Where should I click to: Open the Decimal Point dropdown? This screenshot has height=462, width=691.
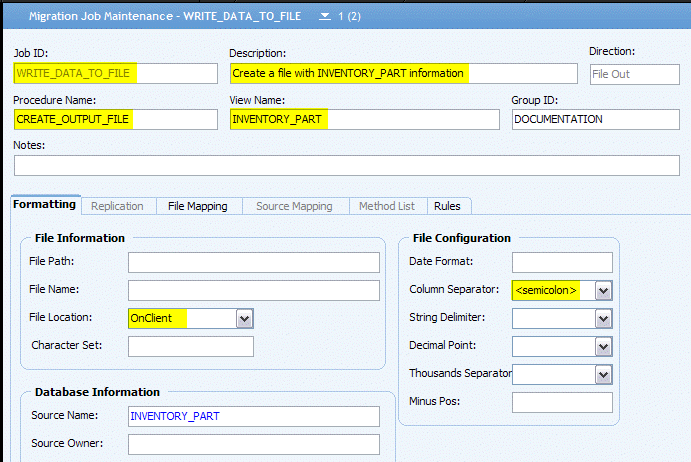click(x=603, y=347)
